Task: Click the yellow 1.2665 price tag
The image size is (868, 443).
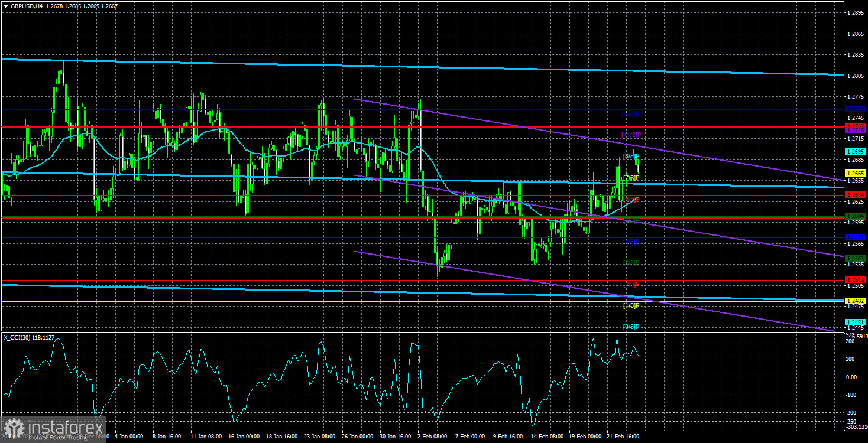Action: click(856, 173)
